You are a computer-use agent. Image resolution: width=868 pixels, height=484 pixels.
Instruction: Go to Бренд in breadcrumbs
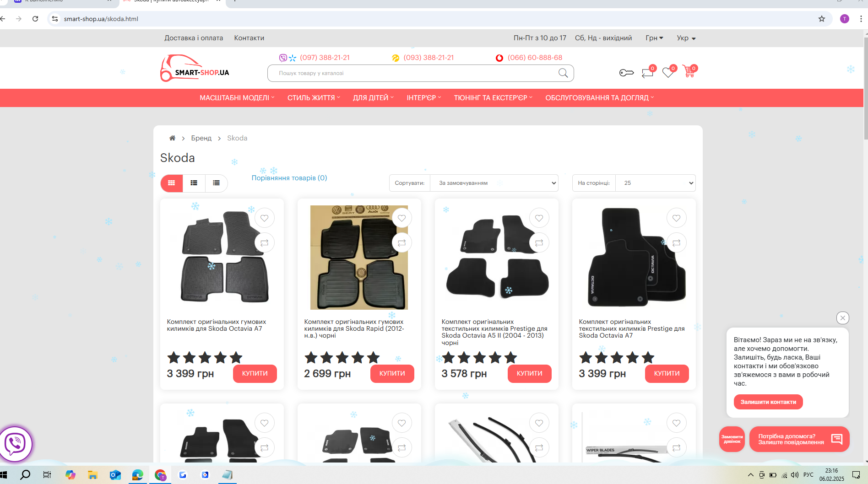coord(201,138)
